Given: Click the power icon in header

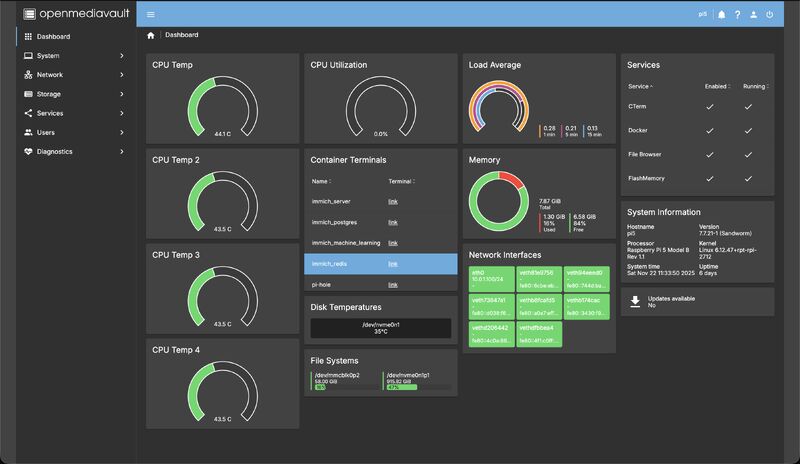Looking at the screenshot, I should pos(769,15).
